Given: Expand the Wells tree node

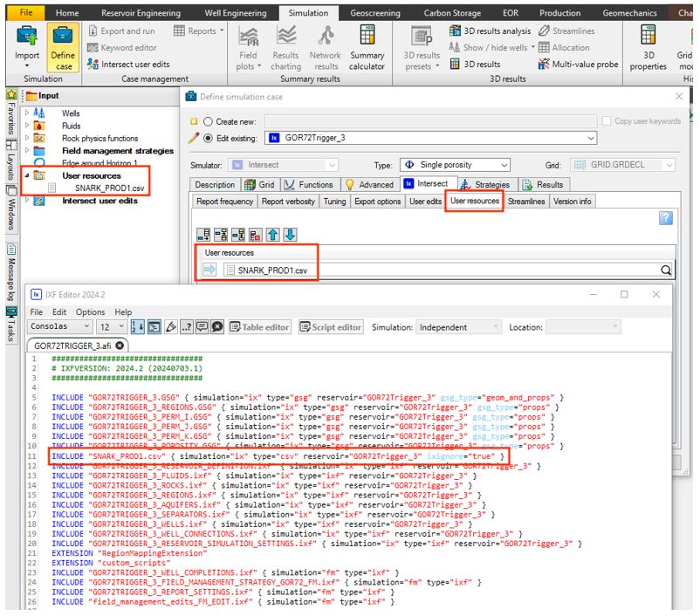Looking at the screenshot, I should [x=27, y=113].
